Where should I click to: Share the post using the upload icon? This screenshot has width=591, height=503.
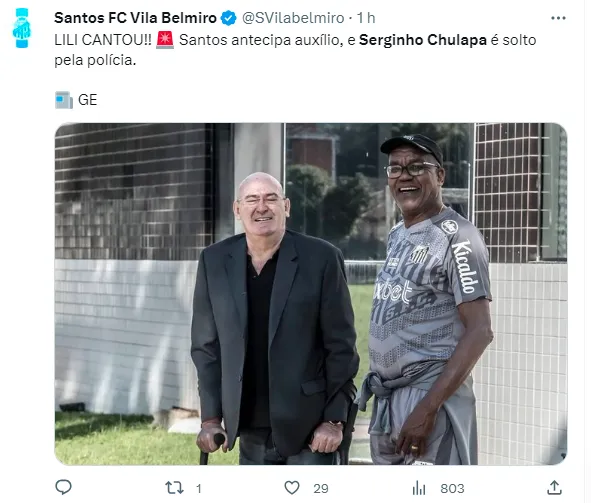pos(554,488)
